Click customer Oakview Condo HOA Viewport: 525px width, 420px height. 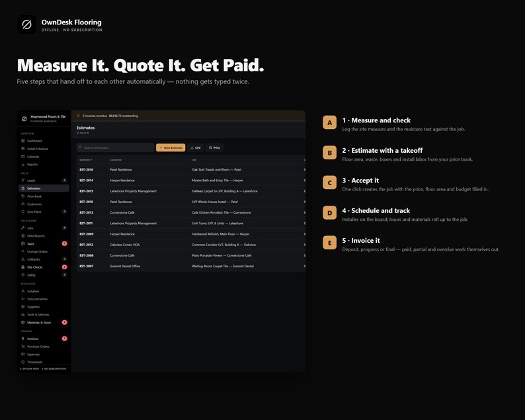(125, 245)
